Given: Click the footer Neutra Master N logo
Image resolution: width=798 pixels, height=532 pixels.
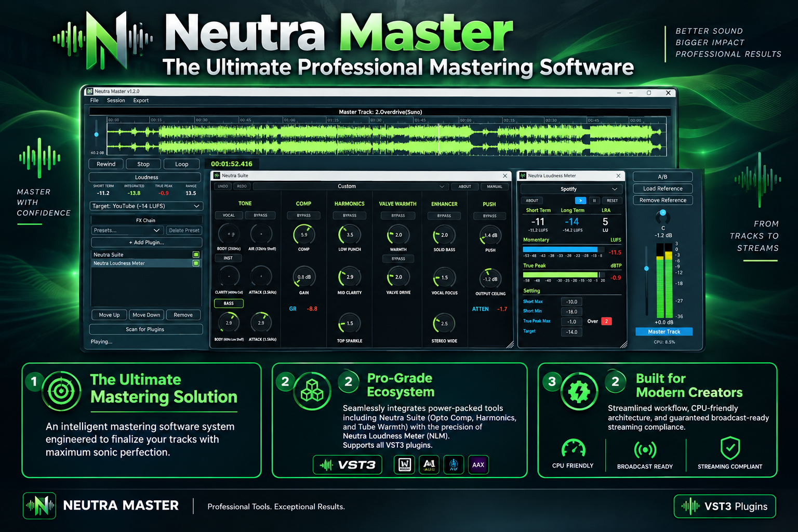Looking at the screenshot, I should [x=39, y=506].
